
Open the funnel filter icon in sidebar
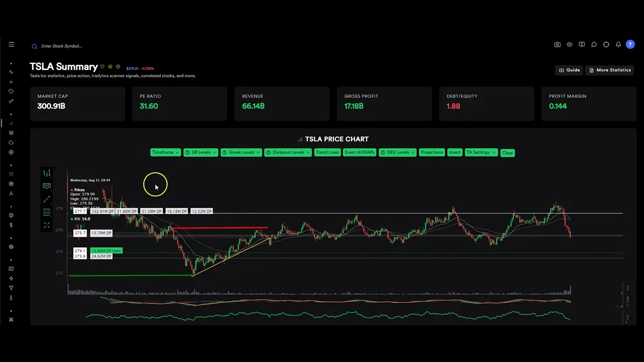pyautogui.click(x=11, y=288)
